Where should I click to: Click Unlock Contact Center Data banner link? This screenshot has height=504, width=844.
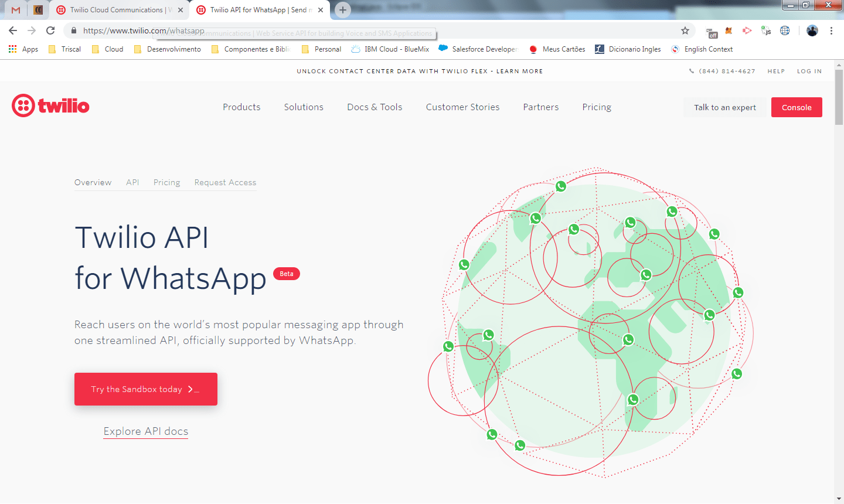(420, 71)
